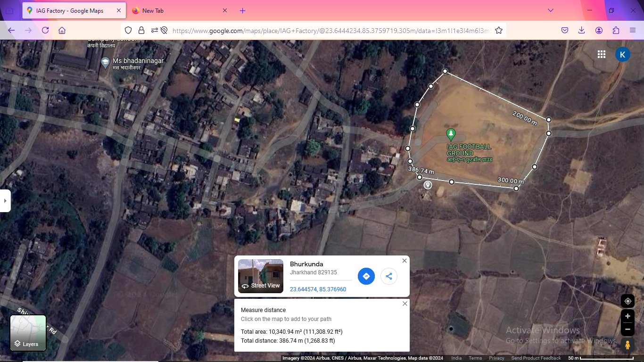Close the New Tab tab
This screenshot has width=644, height=362.
[x=224, y=10]
